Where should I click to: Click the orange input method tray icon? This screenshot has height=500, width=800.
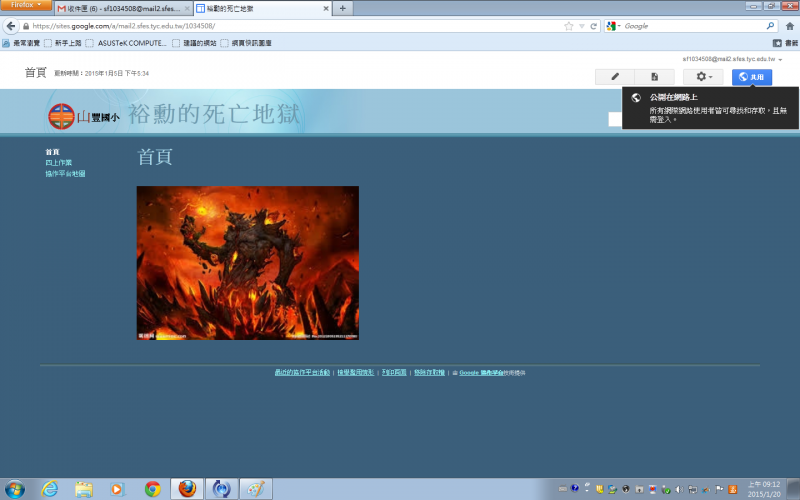[x=733, y=489]
